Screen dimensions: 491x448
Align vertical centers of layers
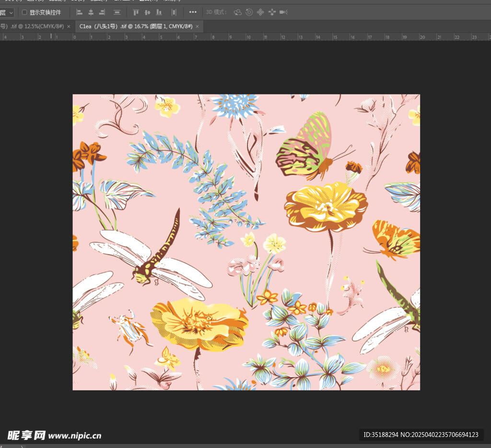[147, 12]
